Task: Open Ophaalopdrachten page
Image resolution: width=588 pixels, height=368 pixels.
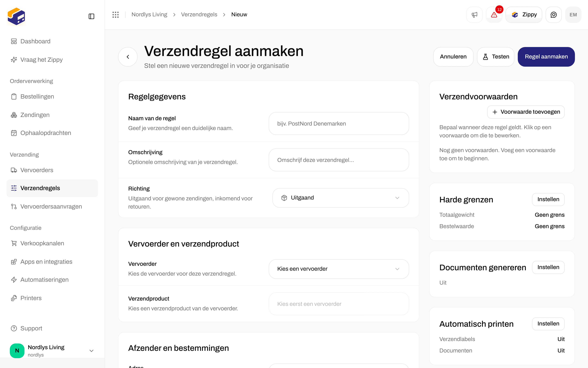Action: [52, 133]
